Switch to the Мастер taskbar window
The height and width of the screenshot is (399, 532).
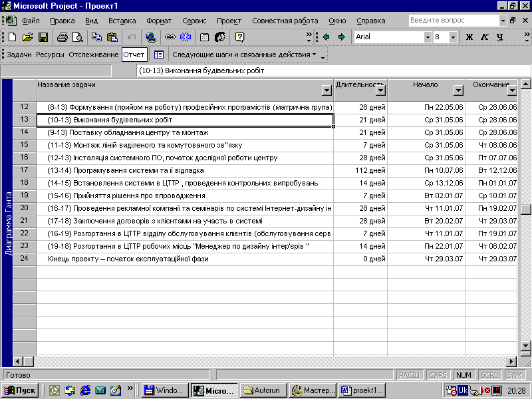coord(313,390)
